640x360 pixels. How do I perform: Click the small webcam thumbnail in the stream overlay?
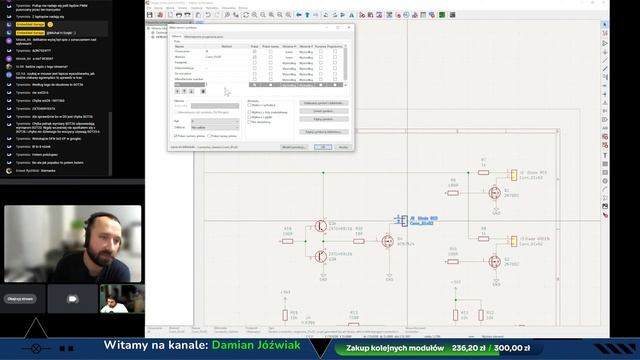coord(122,299)
